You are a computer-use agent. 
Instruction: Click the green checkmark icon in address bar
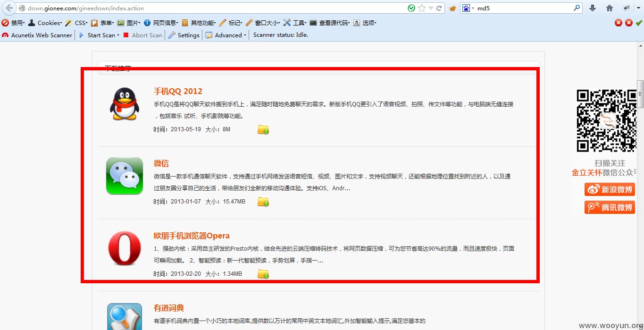click(411, 8)
